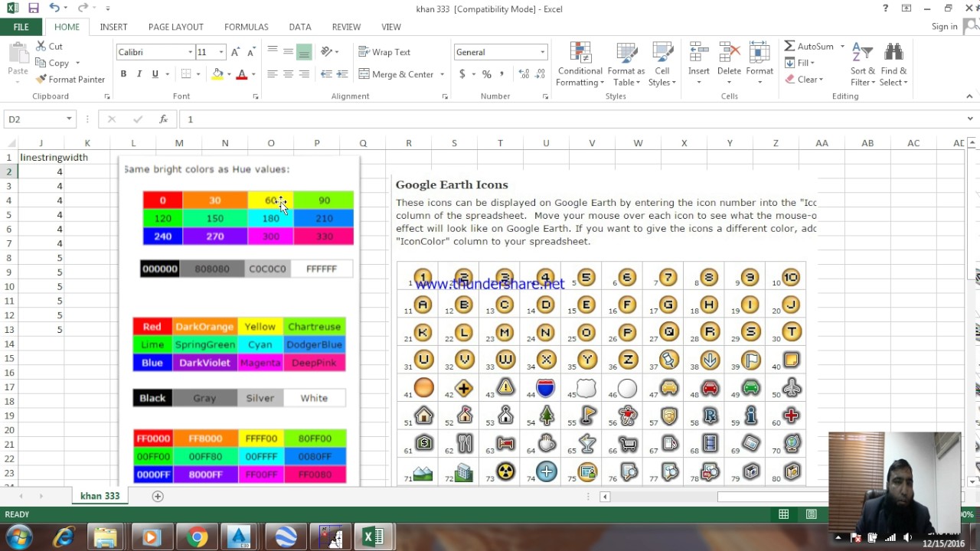Open the Number Format dropdown showing General
Image resolution: width=980 pixels, height=551 pixels.
click(x=500, y=51)
